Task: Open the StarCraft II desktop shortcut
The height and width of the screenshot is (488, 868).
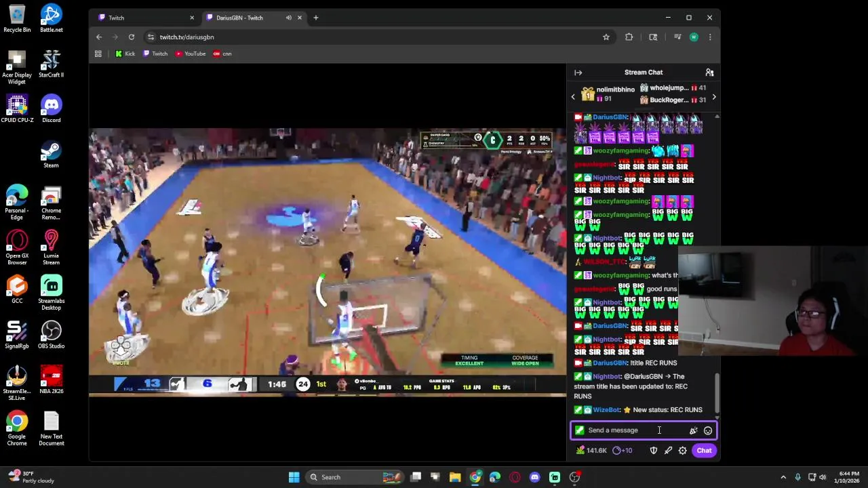Action: click(x=52, y=64)
